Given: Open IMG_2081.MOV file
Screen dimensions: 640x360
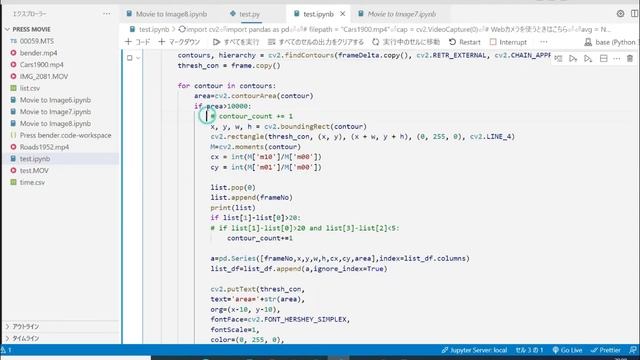Looking at the screenshot, I should click(x=44, y=76).
